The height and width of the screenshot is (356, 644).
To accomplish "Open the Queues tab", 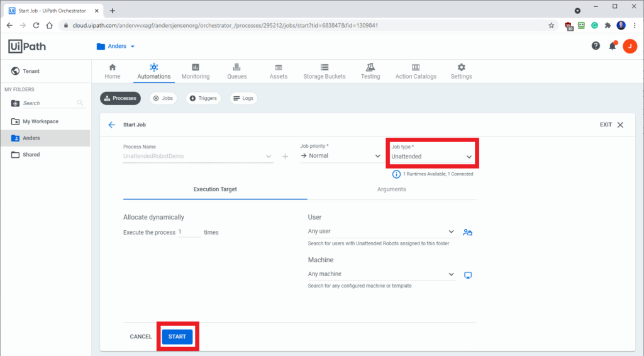I will [x=237, y=72].
